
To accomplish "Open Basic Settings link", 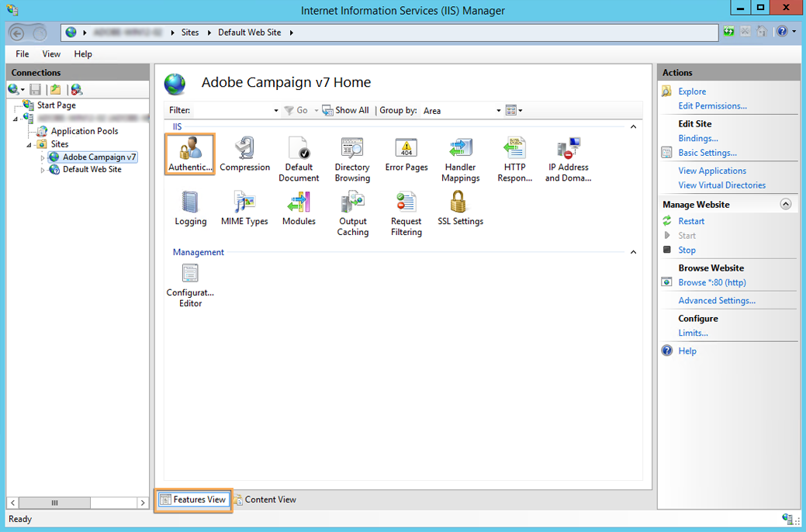I will click(x=707, y=153).
